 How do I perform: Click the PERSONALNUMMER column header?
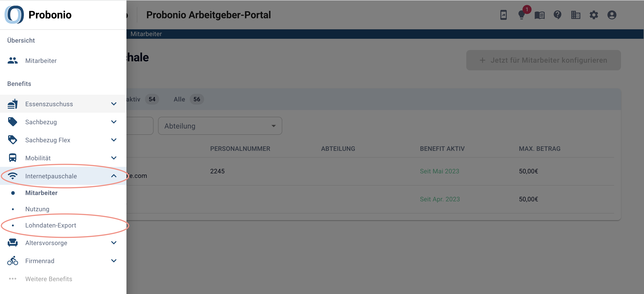pyautogui.click(x=240, y=149)
